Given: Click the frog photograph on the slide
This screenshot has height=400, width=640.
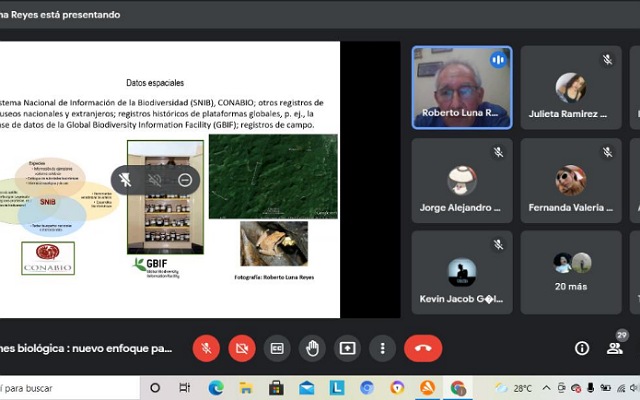Looking at the screenshot, I should pos(274,244).
